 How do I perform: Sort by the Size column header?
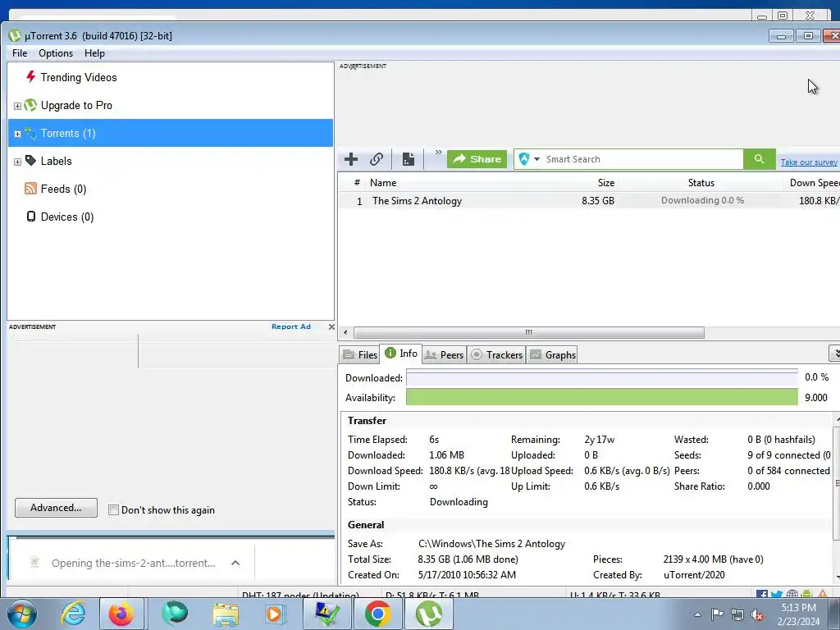606,183
